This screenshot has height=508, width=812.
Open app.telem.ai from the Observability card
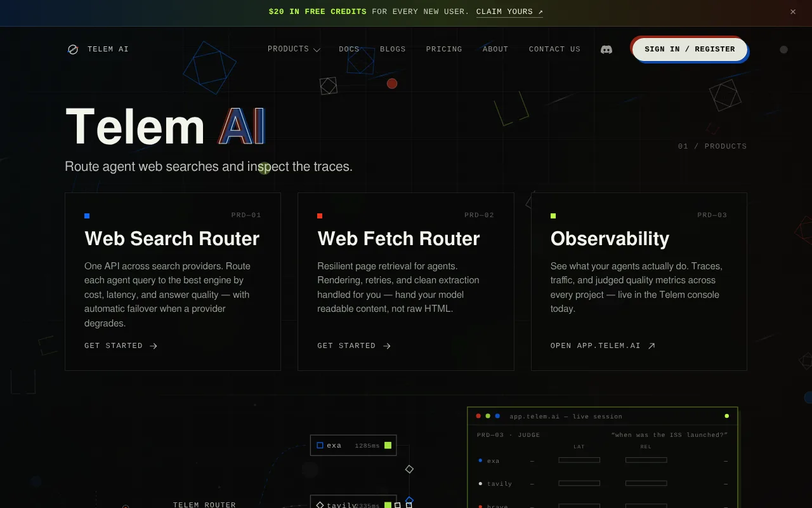click(603, 346)
